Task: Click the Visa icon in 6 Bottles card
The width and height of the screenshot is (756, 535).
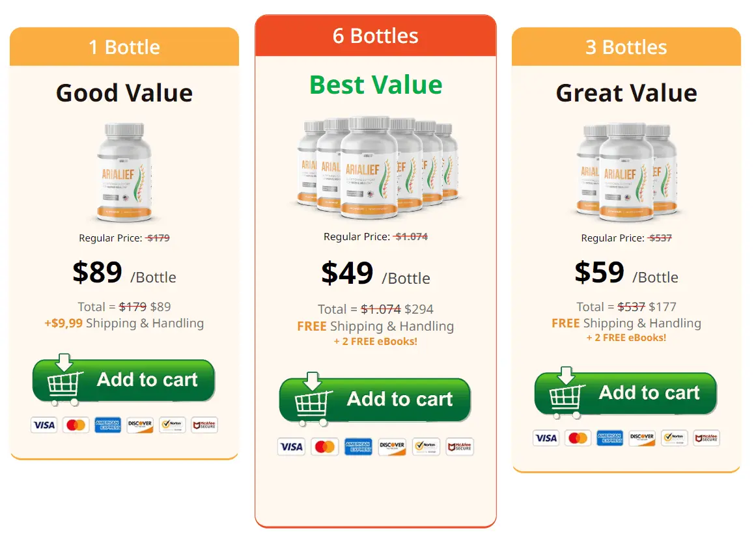Action: (291, 446)
